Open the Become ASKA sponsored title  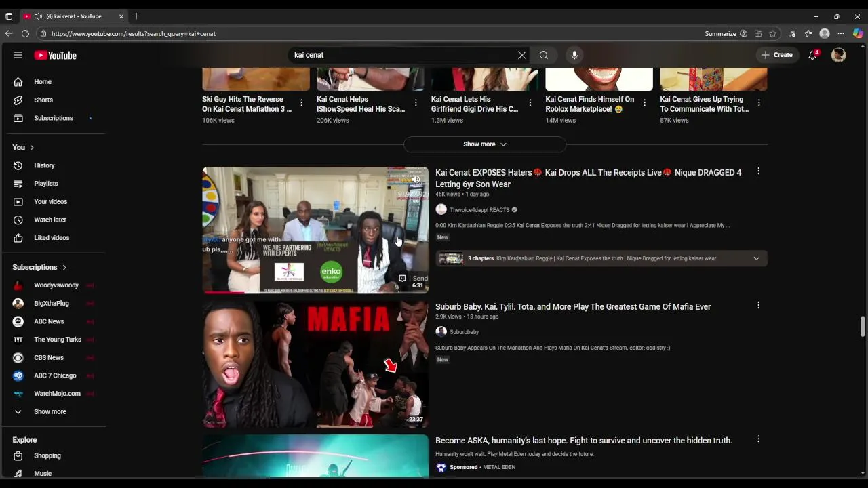pyautogui.click(x=584, y=441)
